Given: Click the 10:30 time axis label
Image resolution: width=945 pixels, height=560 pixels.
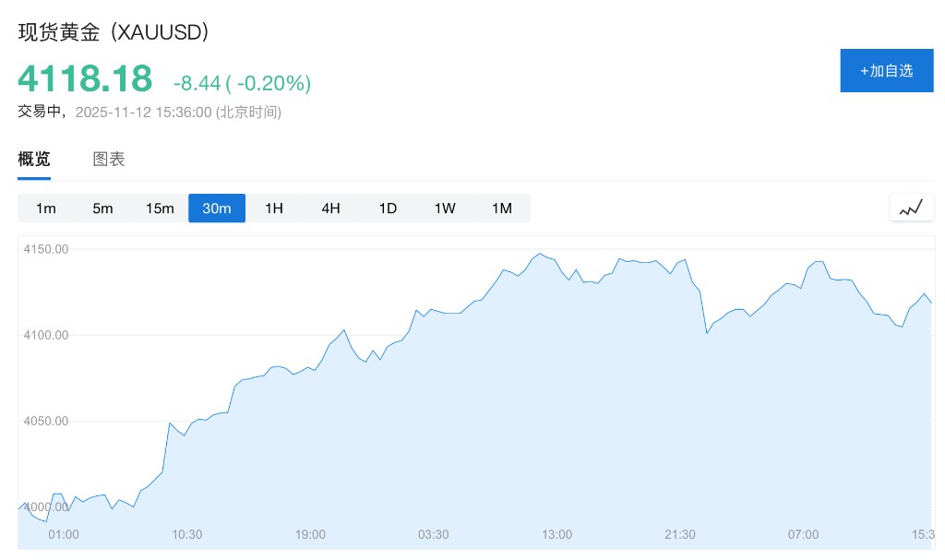Looking at the screenshot, I should click(x=186, y=534).
